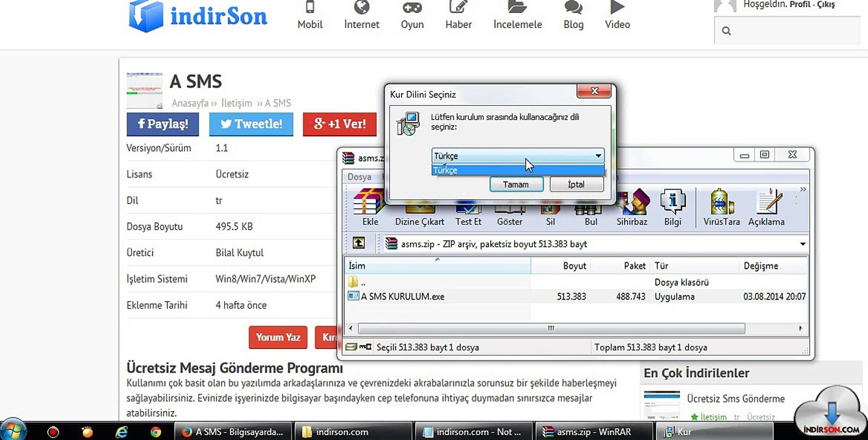Sort file list by Tür column

[695, 266]
